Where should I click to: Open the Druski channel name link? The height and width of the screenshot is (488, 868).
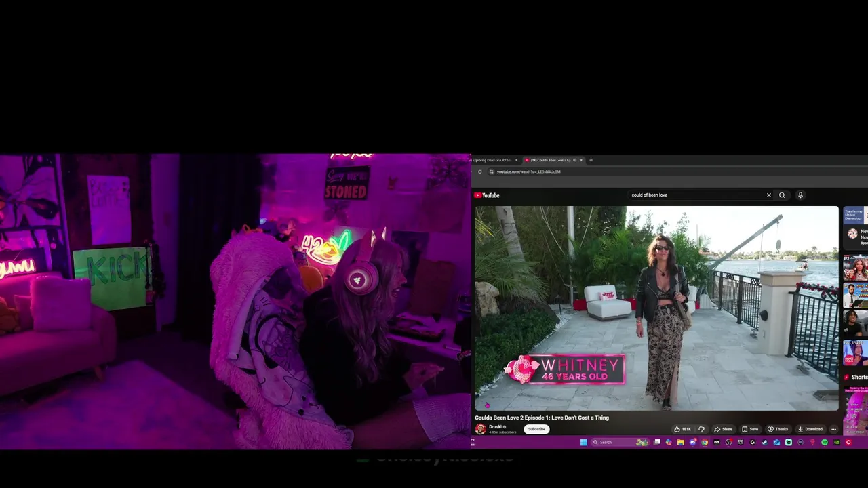tap(495, 427)
